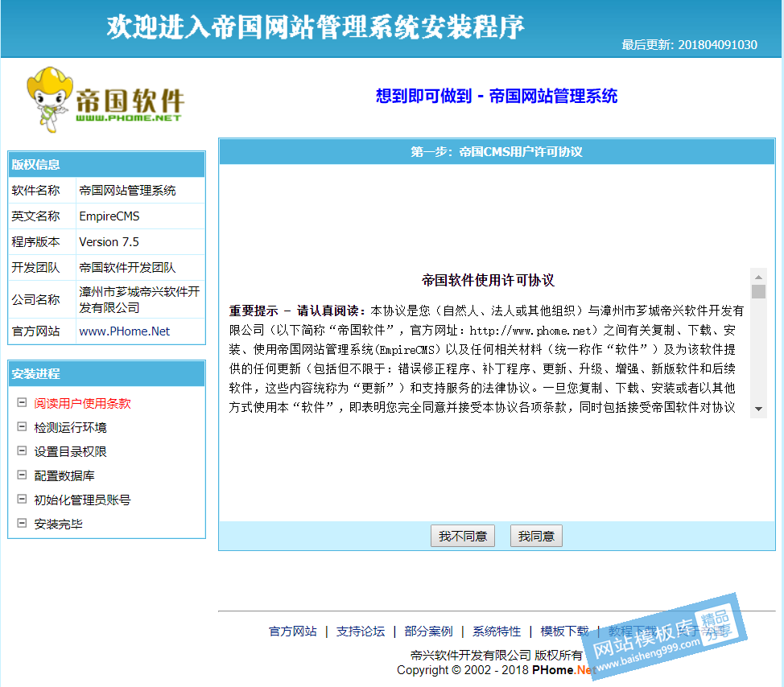Open the 想到即可做到 - 帝国网站管理系统 headline link
This screenshot has width=784, height=687.
(497, 96)
